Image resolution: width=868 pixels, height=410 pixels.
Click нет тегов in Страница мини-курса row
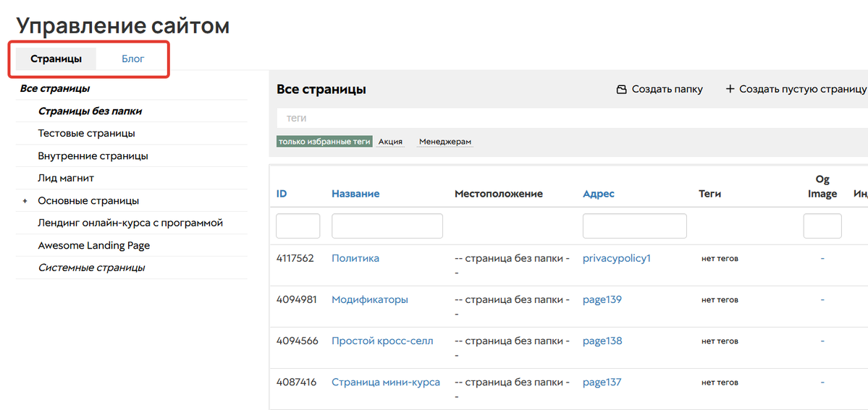tap(720, 383)
